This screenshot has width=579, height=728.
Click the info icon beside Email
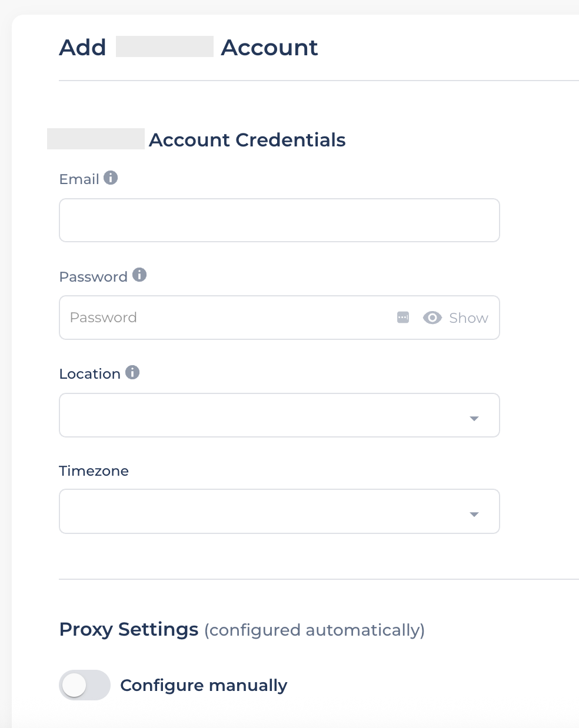click(111, 178)
